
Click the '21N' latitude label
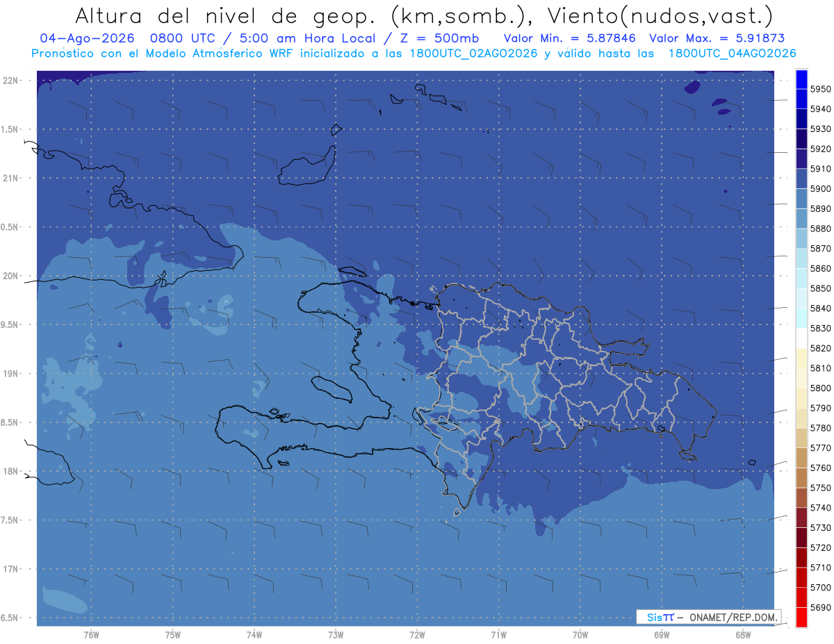(x=11, y=178)
